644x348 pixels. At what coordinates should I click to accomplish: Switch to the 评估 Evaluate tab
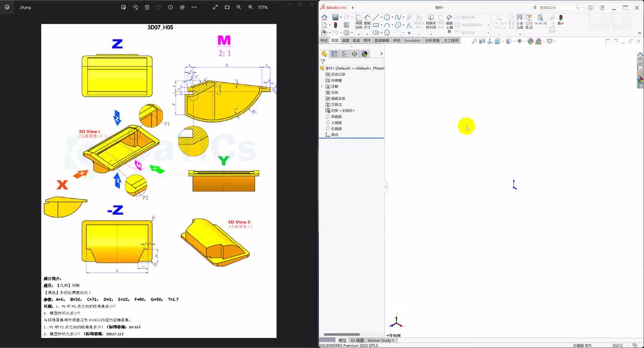pyautogui.click(x=396, y=41)
